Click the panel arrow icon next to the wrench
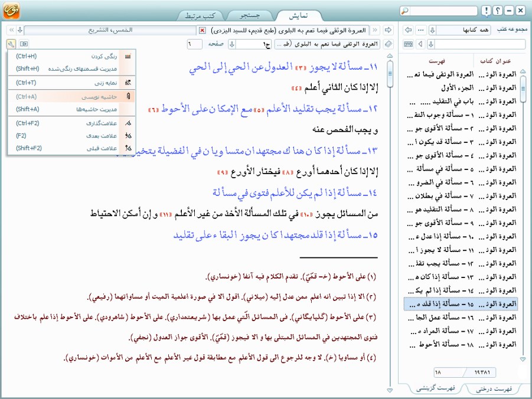 point(24,44)
